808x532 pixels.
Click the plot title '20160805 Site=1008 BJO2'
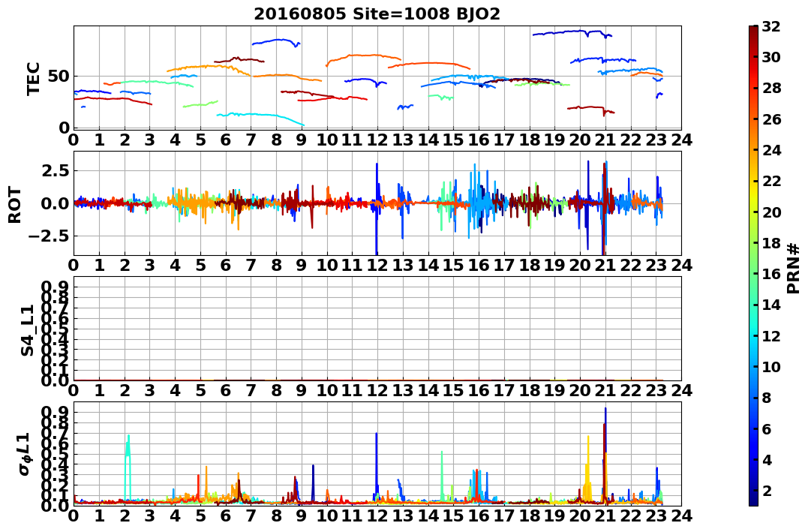pyautogui.click(x=377, y=14)
